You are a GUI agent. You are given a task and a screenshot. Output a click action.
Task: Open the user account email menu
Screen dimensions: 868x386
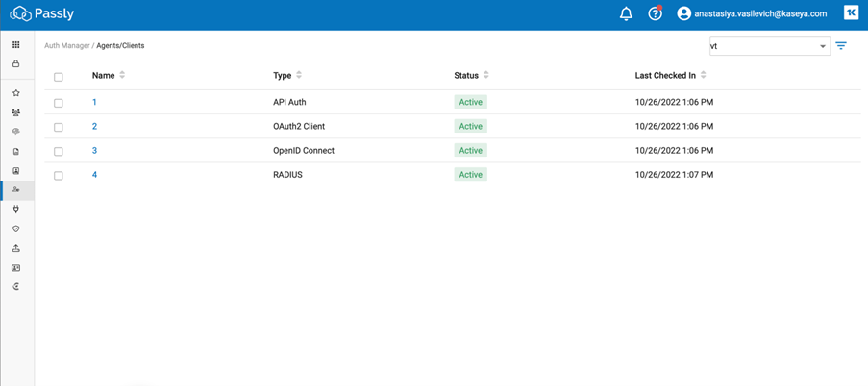point(753,13)
